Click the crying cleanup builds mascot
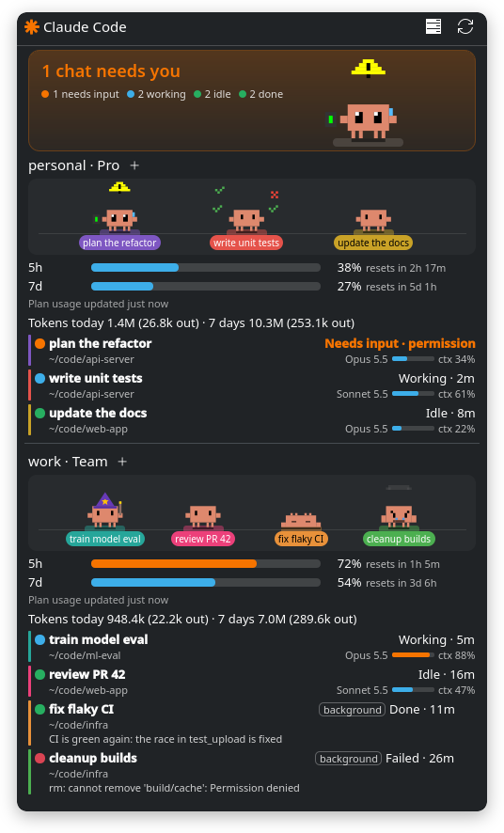Image resolution: width=504 pixels, height=833 pixels. tap(399, 511)
